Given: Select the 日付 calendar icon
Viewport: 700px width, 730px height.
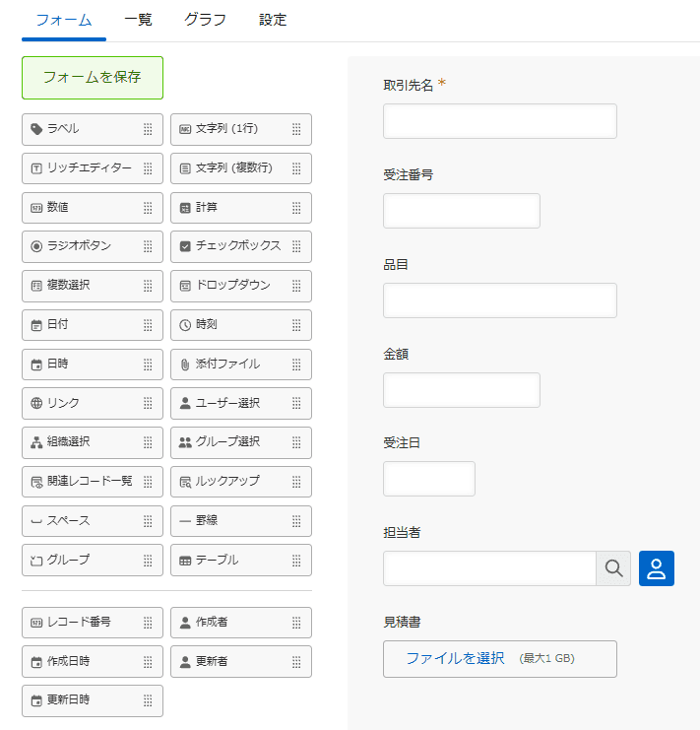Looking at the screenshot, I should pos(36,325).
